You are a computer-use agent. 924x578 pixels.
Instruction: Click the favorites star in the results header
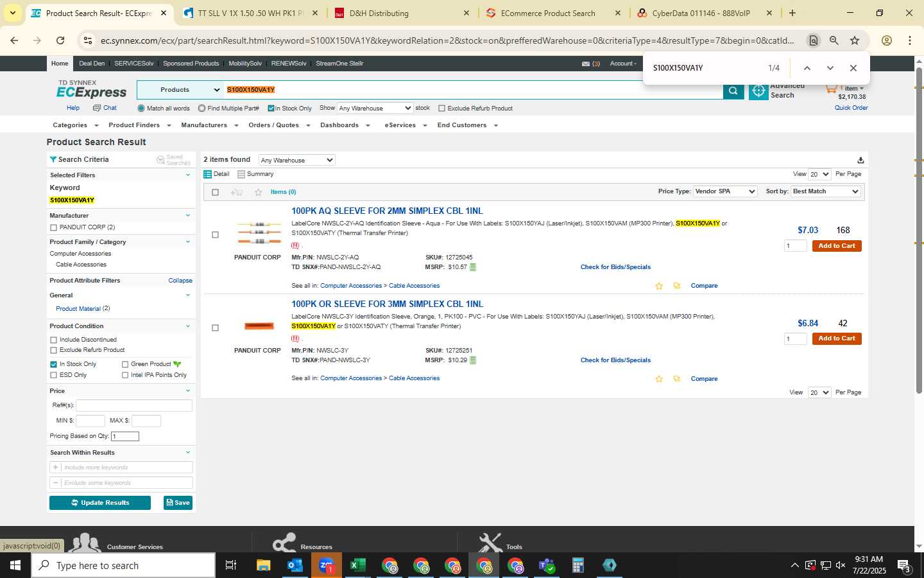(x=258, y=192)
